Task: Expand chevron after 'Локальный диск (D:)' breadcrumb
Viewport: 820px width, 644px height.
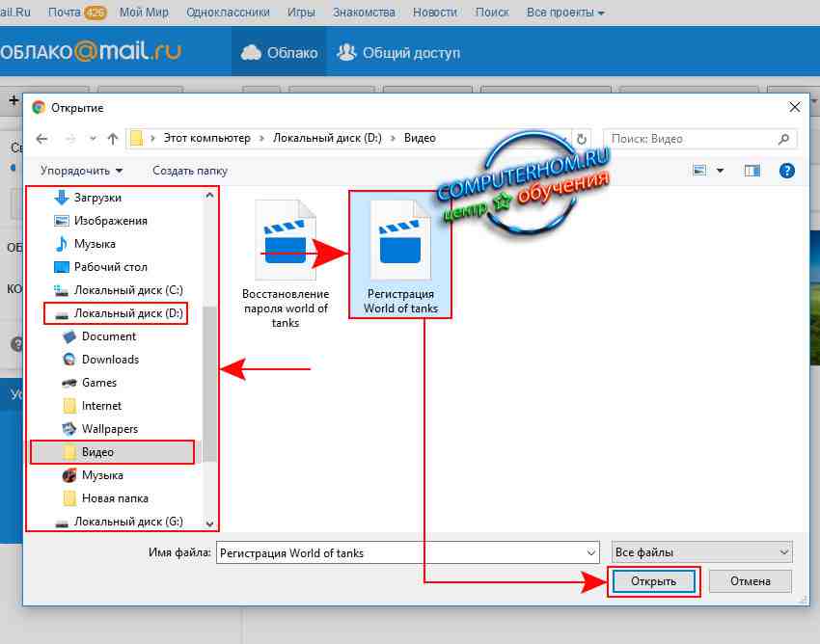Action: pyautogui.click(x=393, y=139)
